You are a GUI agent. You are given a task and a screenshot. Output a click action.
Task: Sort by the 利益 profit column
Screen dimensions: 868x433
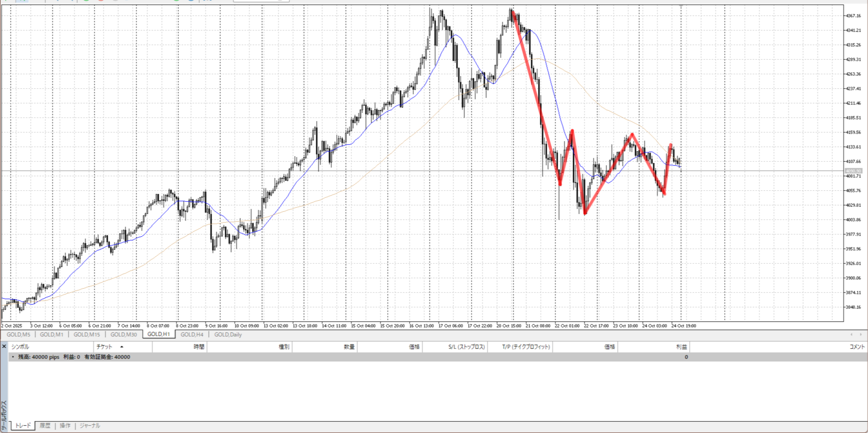(x=681, y=347)
